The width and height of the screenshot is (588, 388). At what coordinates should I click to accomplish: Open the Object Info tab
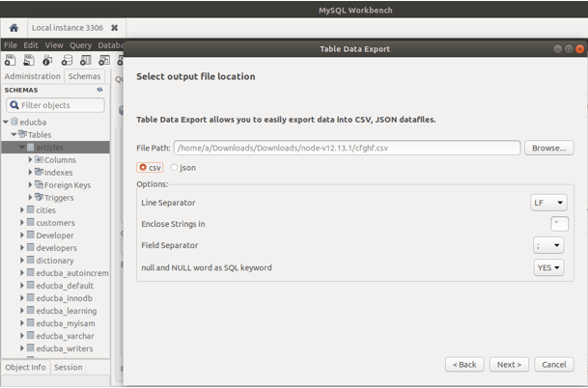[25, 367]
